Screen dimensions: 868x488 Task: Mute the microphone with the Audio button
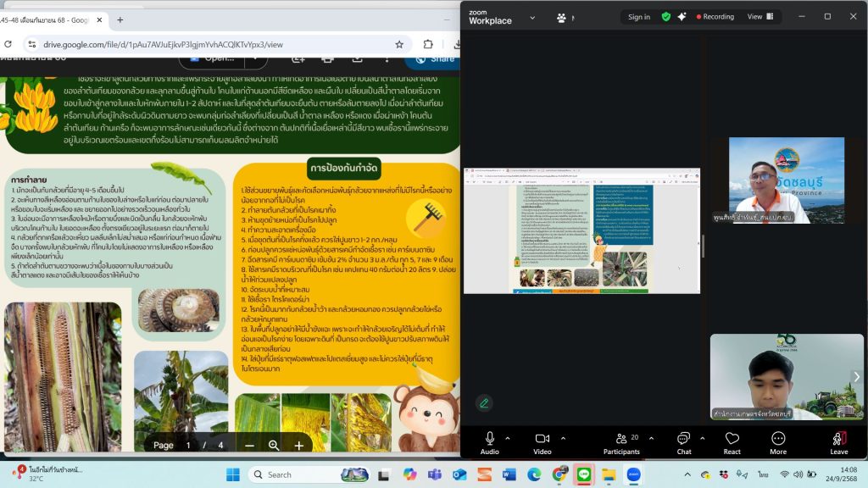click(489, 441)
